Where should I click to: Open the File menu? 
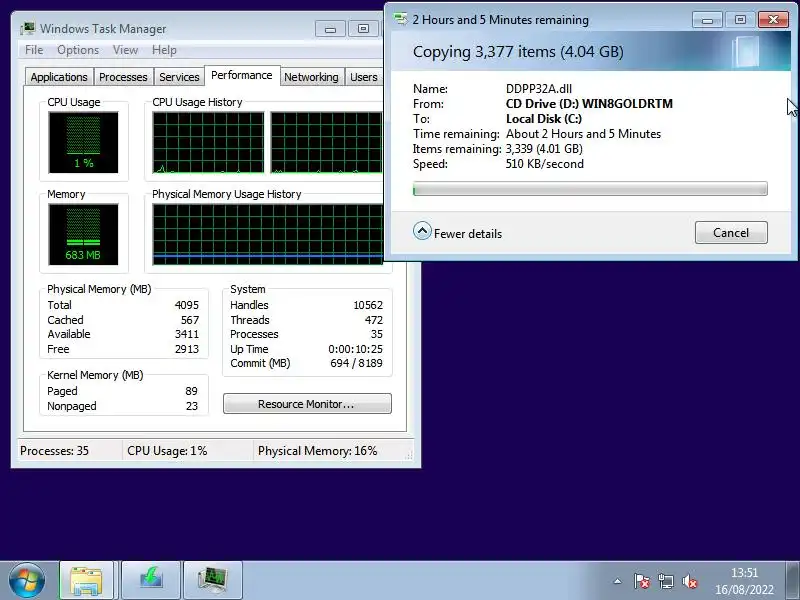(x=34, y=50)
